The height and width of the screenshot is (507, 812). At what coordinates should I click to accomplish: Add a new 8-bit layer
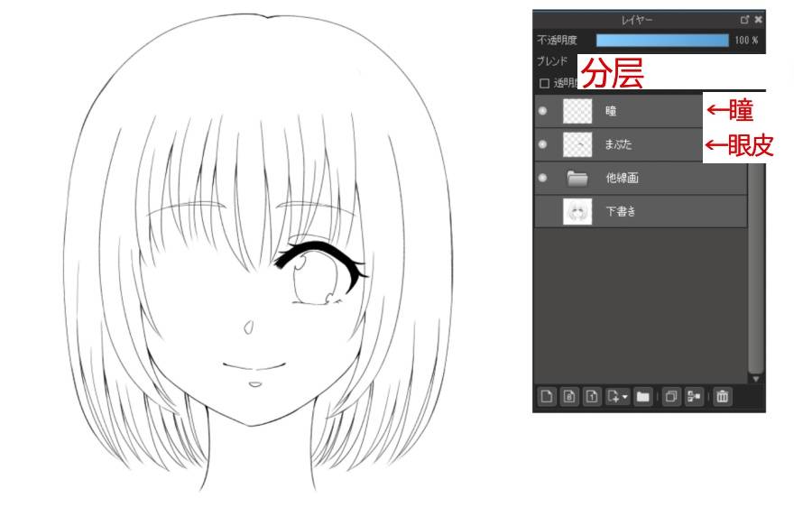pos(569,397)
